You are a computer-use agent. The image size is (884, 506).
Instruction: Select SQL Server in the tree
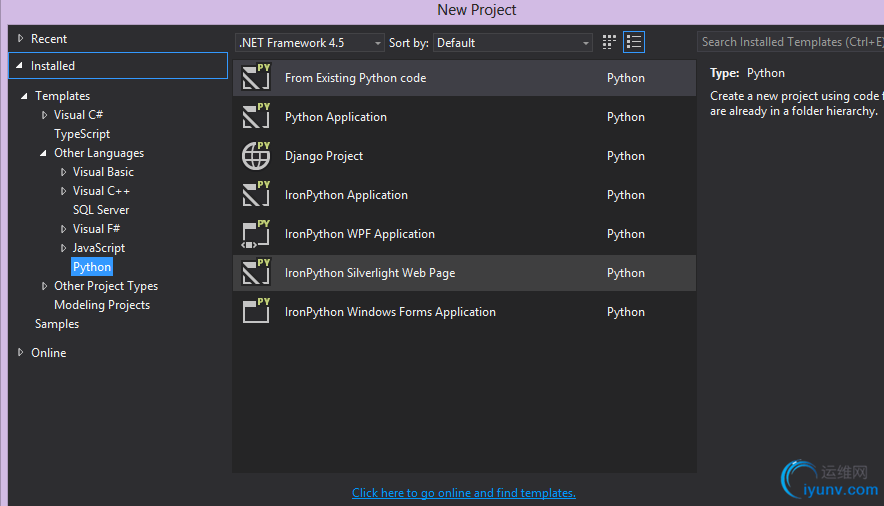click(101, 210)
